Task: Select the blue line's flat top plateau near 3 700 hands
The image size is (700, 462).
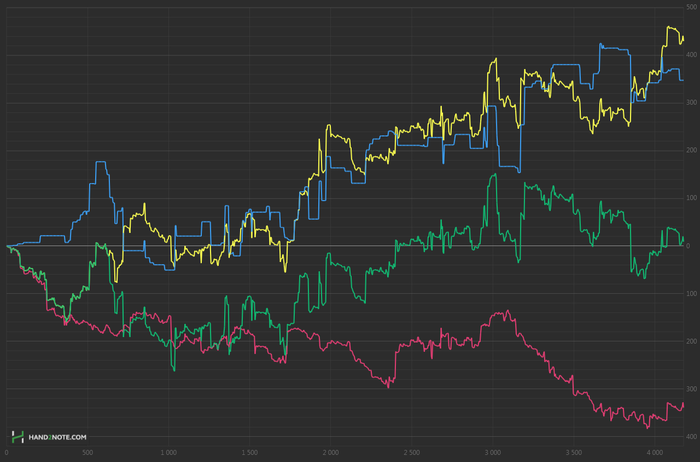Action: click(x=612, y=46)
